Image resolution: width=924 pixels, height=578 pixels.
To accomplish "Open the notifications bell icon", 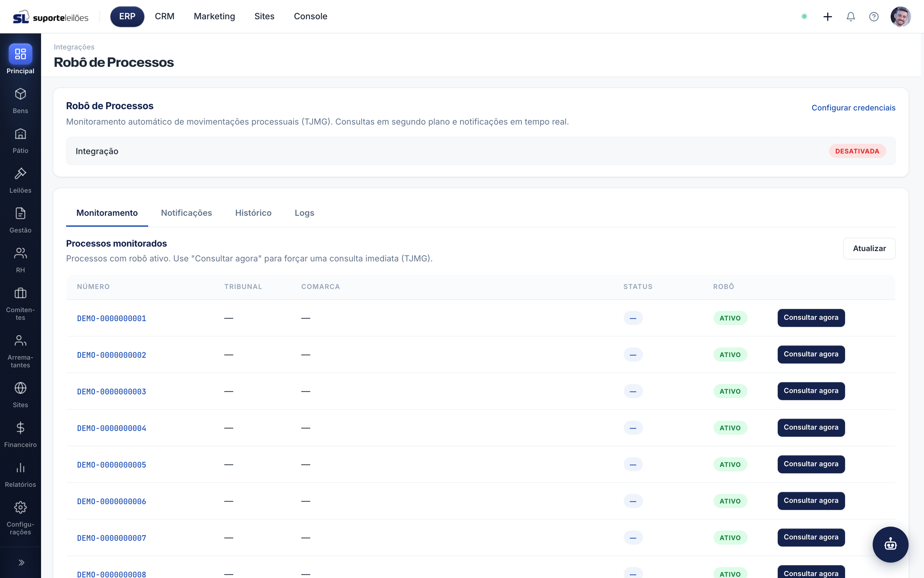I will (x=851, y=16).
